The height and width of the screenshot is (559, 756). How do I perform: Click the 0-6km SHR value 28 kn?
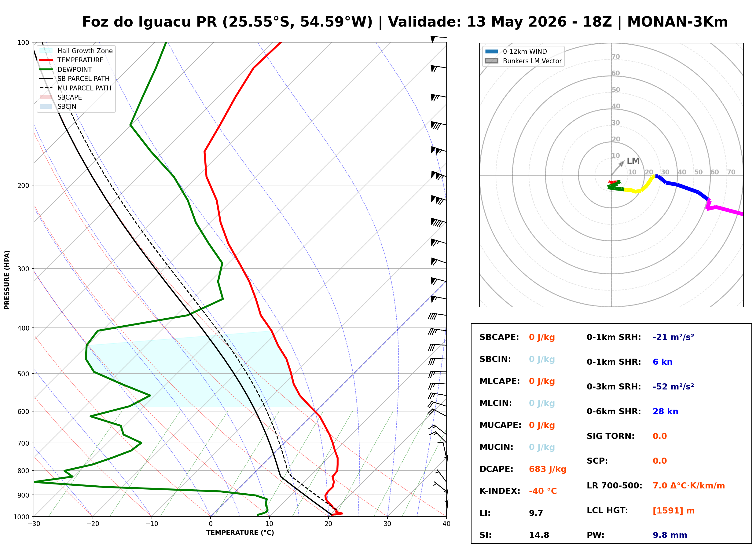(x=665, y=411)
